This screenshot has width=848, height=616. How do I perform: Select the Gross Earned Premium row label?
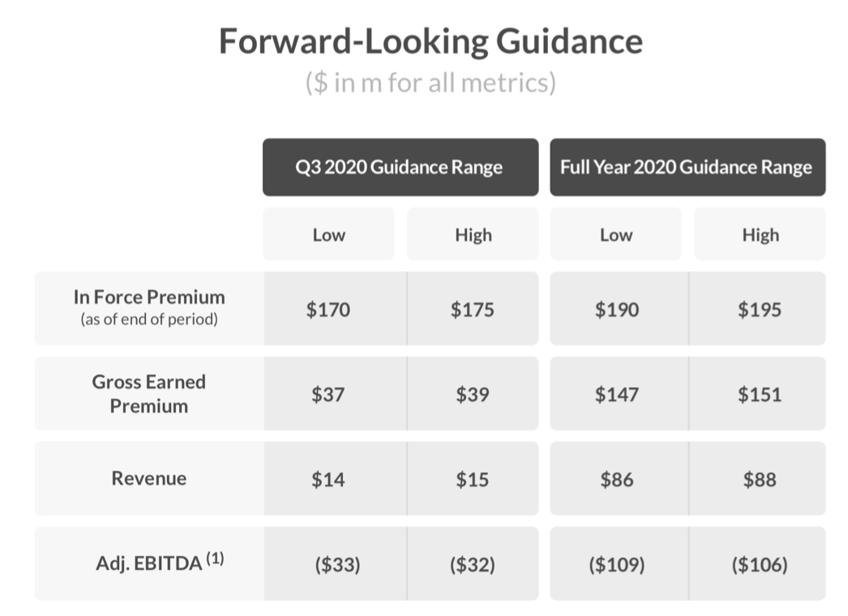(149, 393)
